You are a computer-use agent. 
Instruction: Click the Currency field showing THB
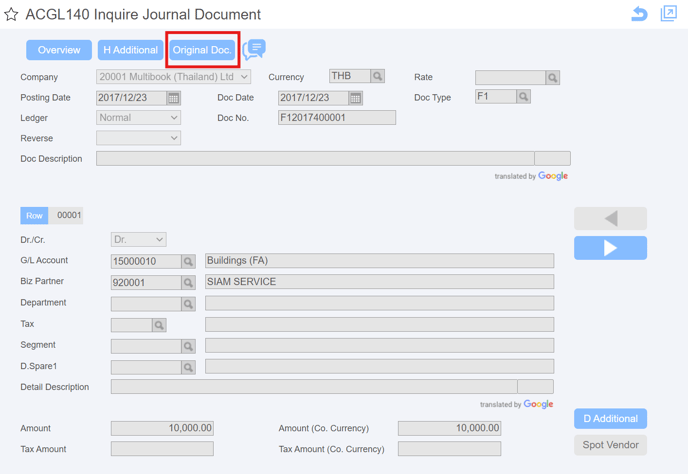[x=350, y=76]
